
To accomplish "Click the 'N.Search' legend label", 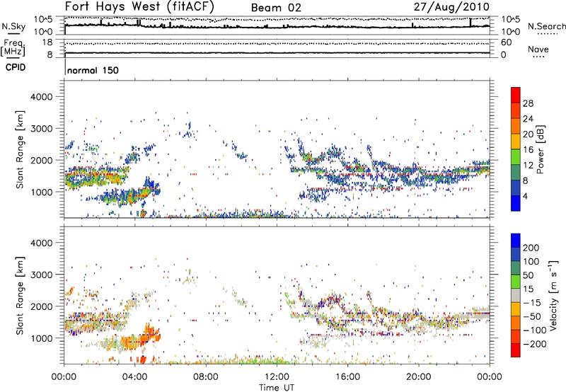I will [546, 26].
